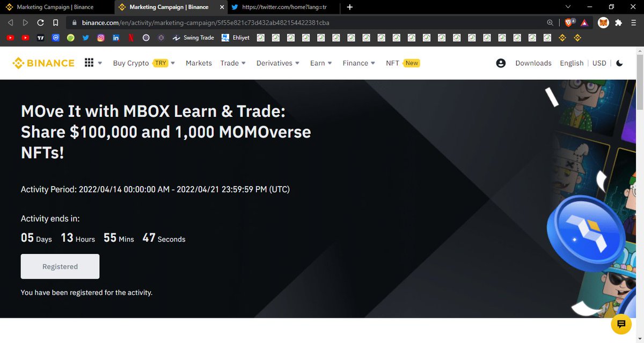Toggle dark mode with the moon icon
The height and width of the screenshot is (343, 644).
[619, 63]
